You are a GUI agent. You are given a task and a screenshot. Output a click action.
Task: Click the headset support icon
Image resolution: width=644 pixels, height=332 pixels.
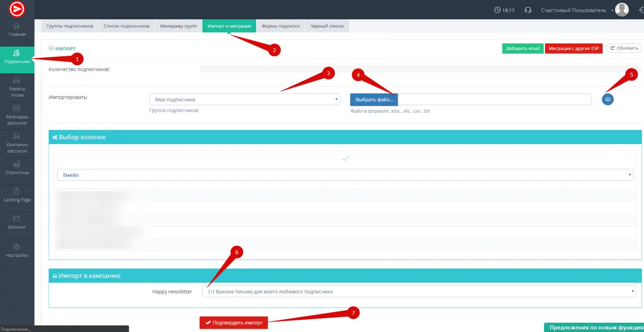pos(528,10)
